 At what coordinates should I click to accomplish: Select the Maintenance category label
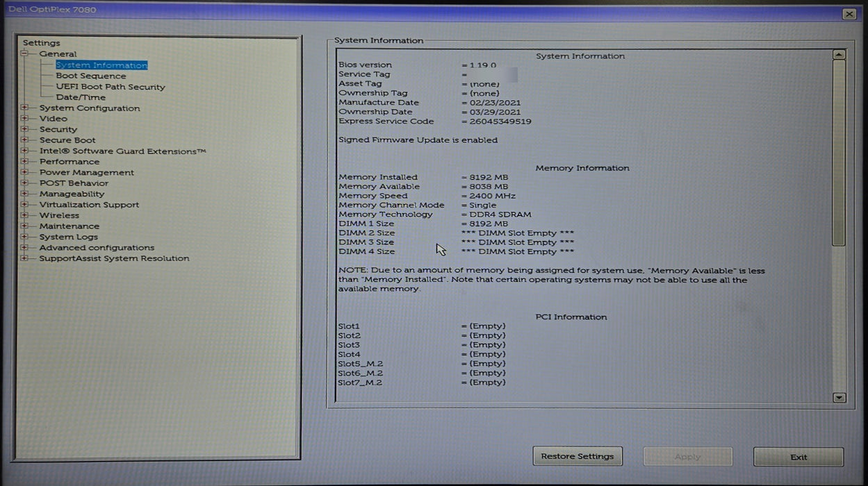[69, 226]
